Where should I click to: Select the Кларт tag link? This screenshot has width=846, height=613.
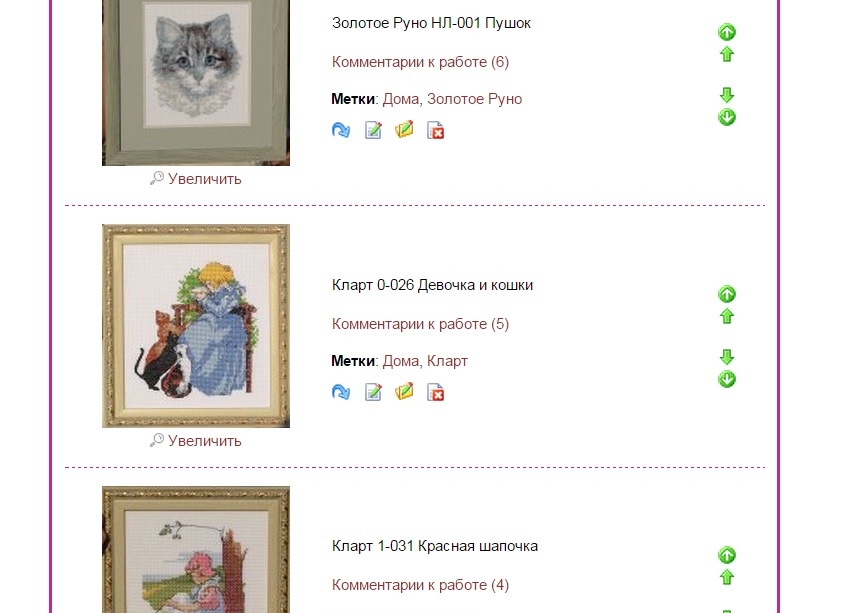(x=447, y=361)
